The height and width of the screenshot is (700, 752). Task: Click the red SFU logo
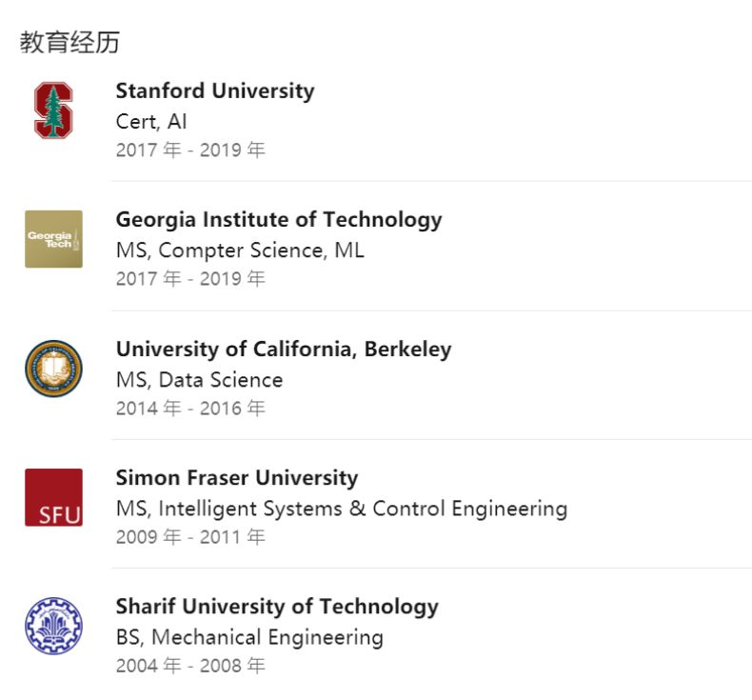click(x=53, y=497)
